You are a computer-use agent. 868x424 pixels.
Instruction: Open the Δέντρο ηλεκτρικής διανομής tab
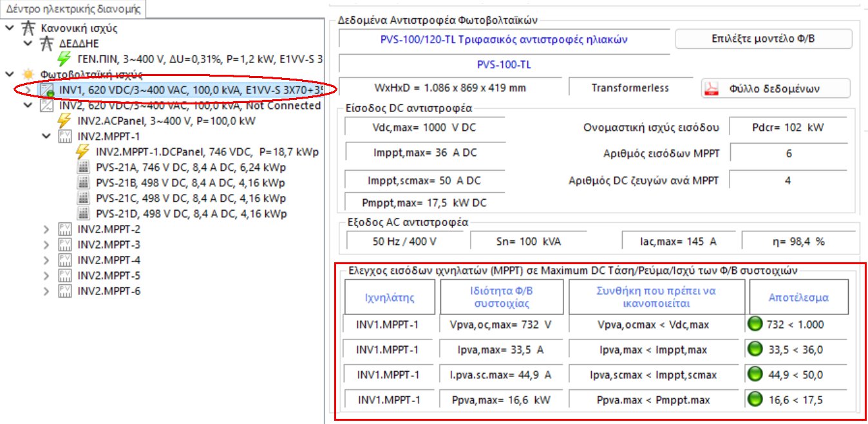pos(73,10)
